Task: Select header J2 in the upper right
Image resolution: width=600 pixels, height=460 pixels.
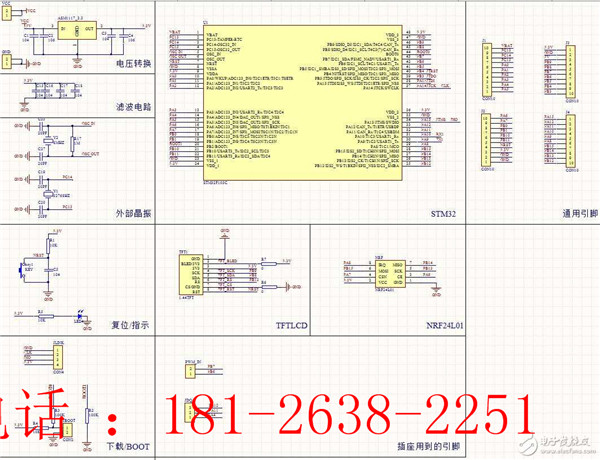Action: tap(570, 72)
